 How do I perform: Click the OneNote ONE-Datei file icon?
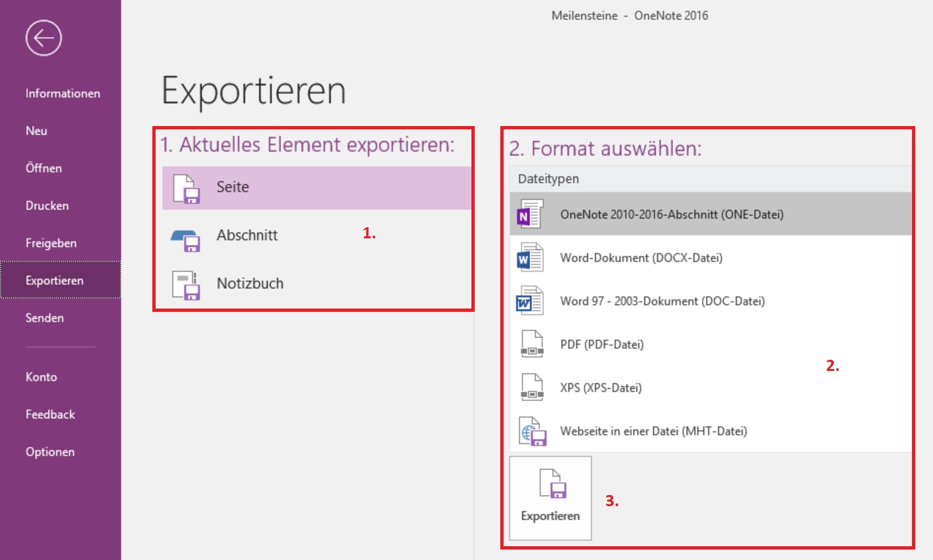(529, 215)
